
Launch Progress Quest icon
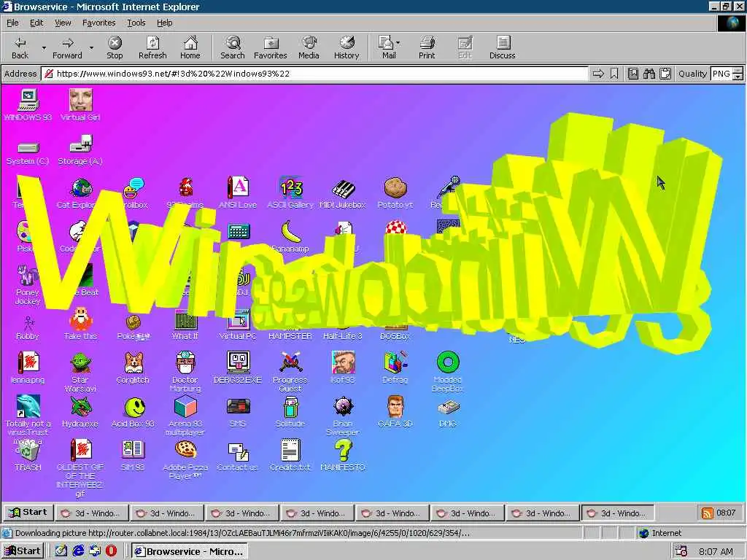tap(290, 373)
